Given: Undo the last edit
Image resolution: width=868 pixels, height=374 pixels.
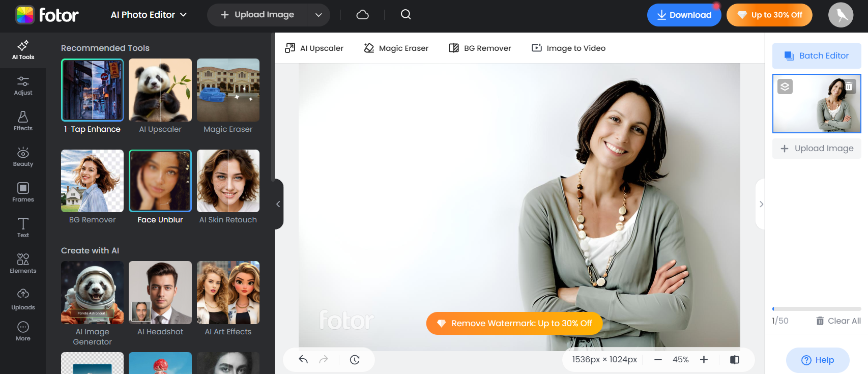Looking at the screenshot, I should click(303, 360).
